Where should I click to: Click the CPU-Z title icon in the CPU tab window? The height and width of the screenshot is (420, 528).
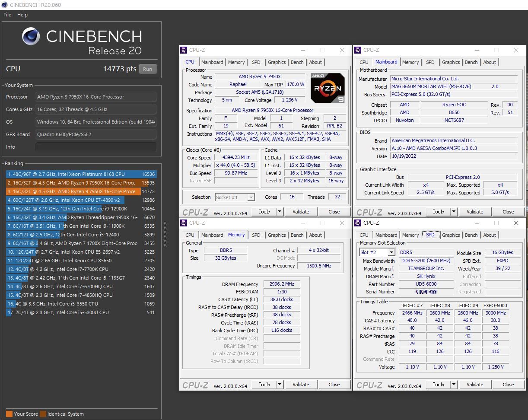pyautogui.click(x=184, y=50)
